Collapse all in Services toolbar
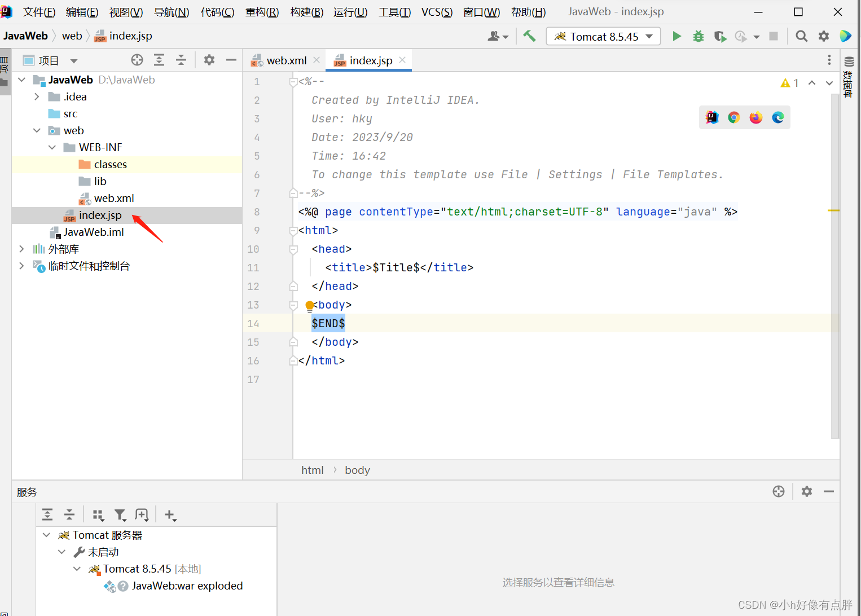This screenshot has height=616, width=861. (x=69, y=514)
